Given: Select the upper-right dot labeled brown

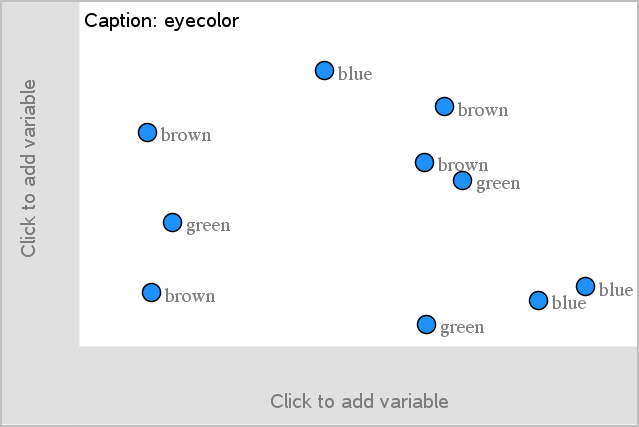Looking at the screenshot, I should click(x=444, y=106).
